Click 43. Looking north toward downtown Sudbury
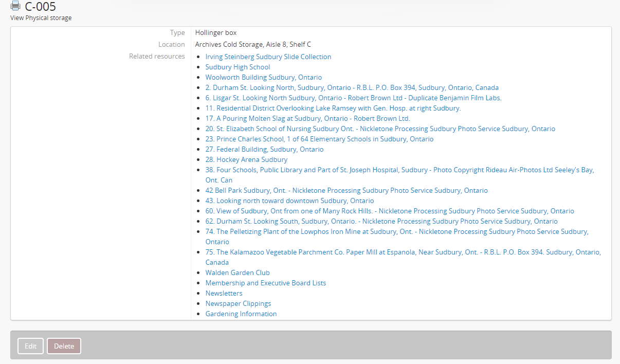 click(x=289, y=201)
